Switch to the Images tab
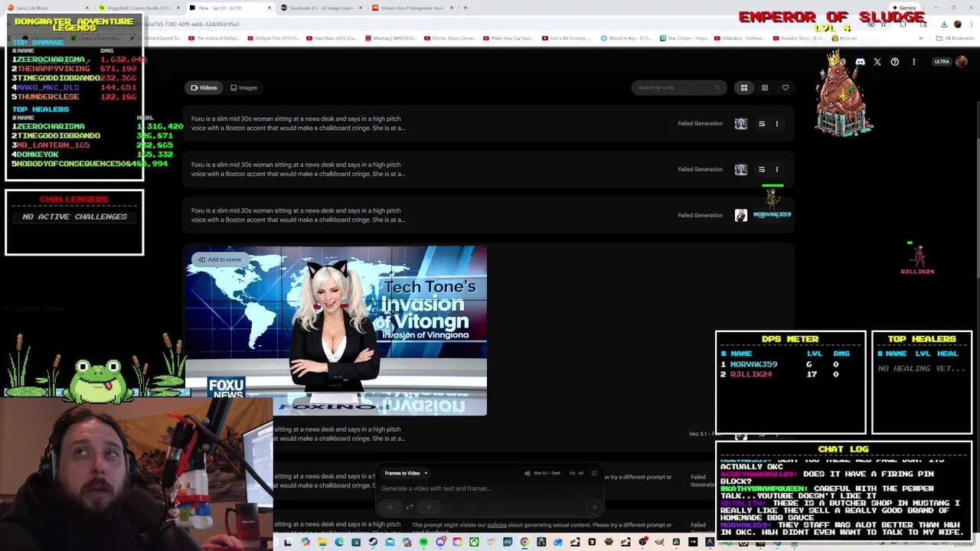Screen dimensions: 980x551 click(244, 88)
